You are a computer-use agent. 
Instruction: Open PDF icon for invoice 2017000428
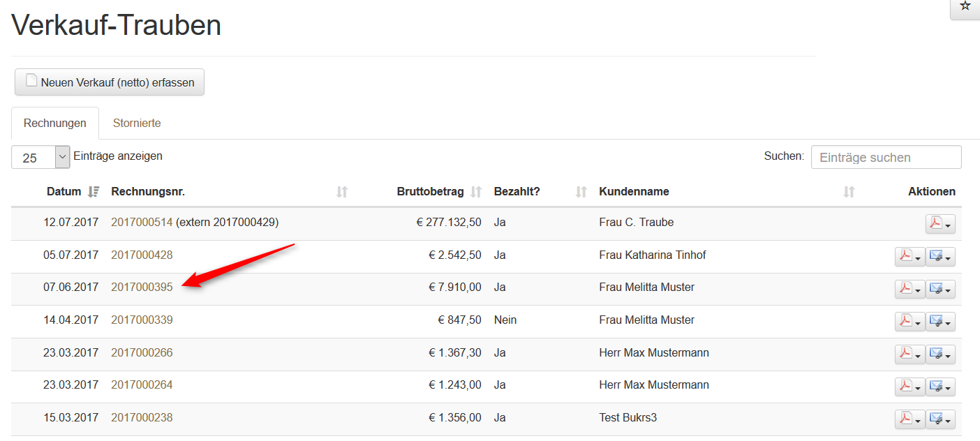click(904, 256)
